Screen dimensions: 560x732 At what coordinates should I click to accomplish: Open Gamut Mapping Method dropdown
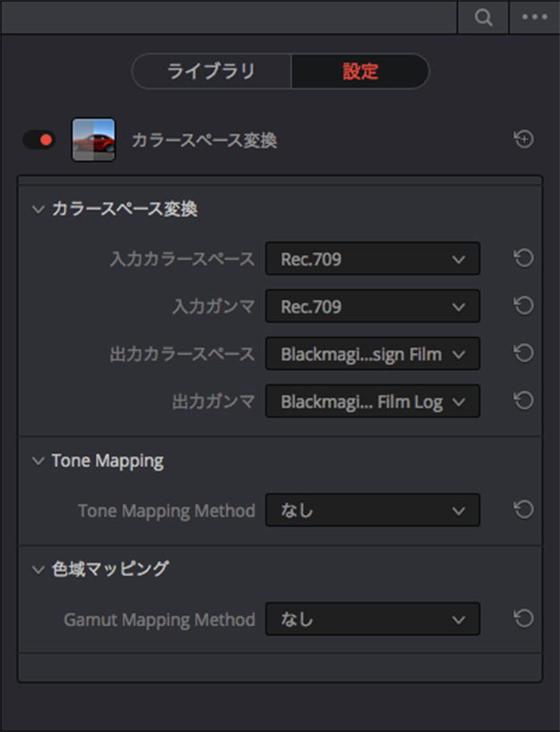pyautogui.click(x=372, y=619)
